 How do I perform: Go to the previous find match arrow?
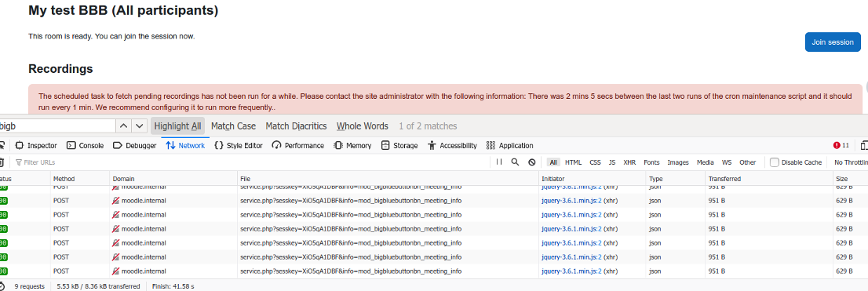(124, 126)
